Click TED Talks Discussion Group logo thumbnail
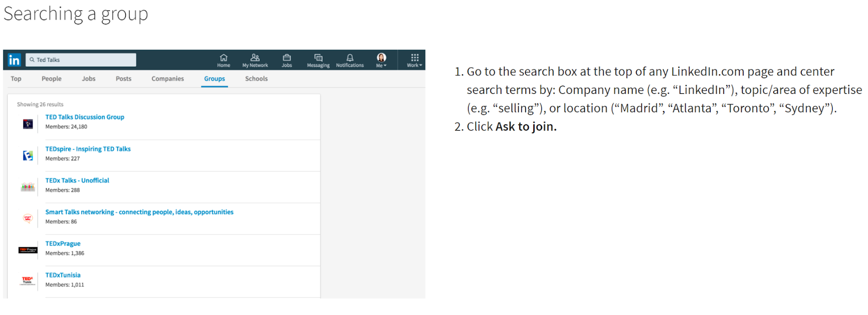Image resolution: width=868 pixels, height=315 pixels. click(x=28, y=124)
